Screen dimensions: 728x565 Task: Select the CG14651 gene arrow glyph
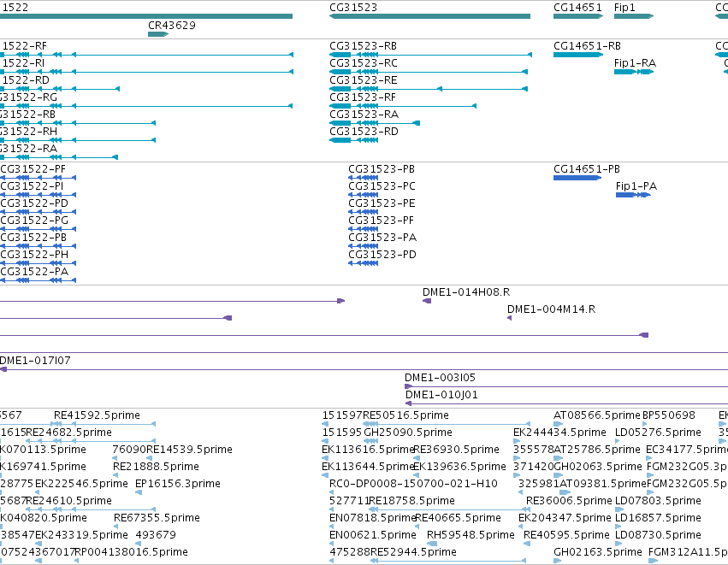578,16
